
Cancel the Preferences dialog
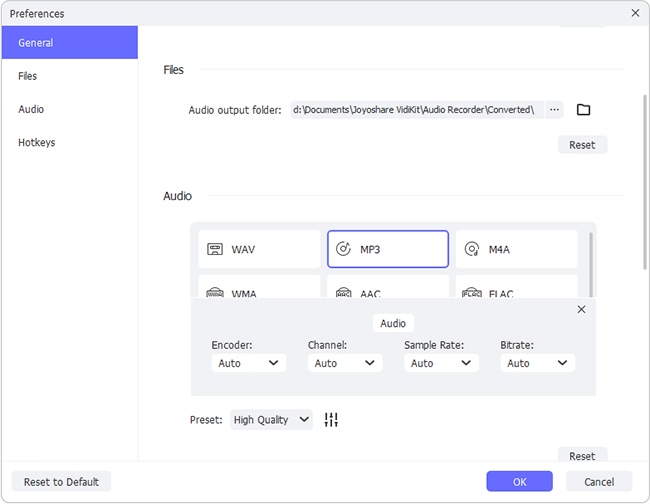pyautogui.click(x=599, y=482)
